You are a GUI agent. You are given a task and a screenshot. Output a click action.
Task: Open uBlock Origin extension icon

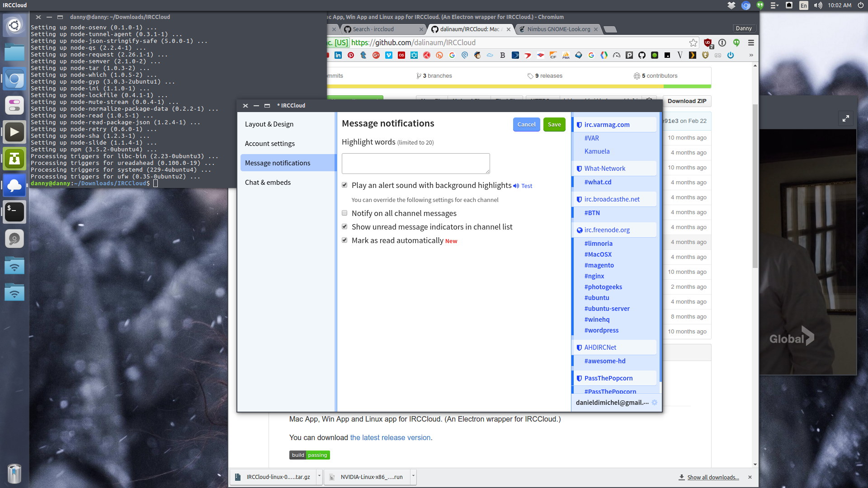[x=708, y=43]
